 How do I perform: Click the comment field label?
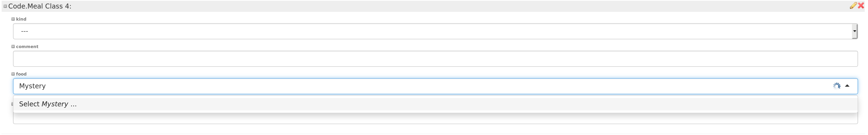click(x=27, y=47)
